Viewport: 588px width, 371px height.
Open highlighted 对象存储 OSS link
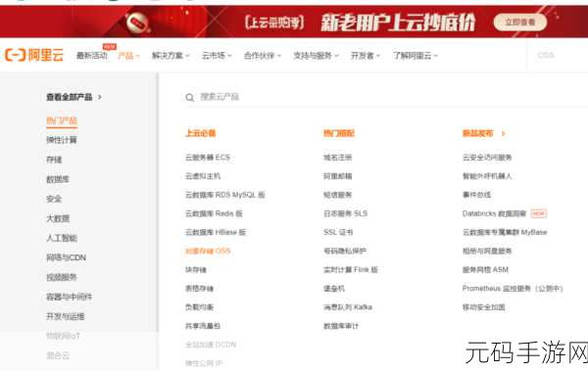click(x=208, y=251)
